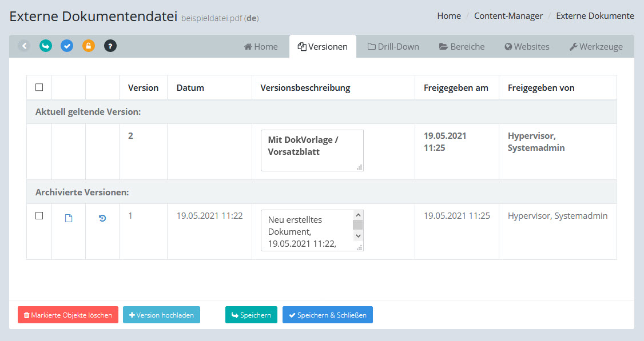Open the Bereiche tab
Viewport: 644px width, 341px height.
pos(462,47)
